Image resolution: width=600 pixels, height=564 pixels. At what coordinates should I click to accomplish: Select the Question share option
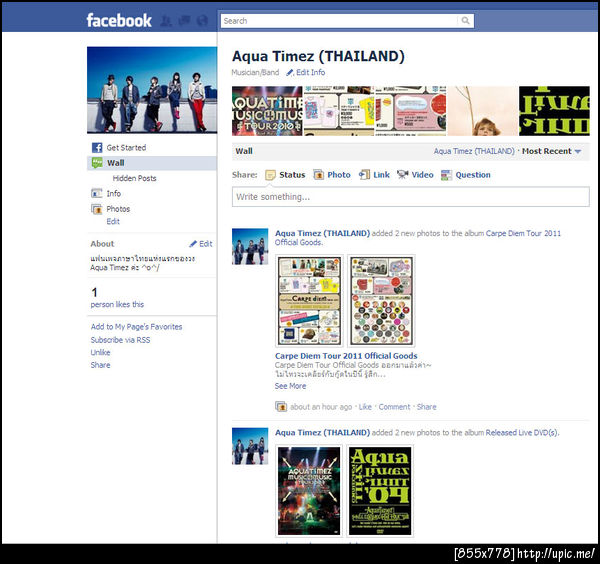tap(473, 175)
